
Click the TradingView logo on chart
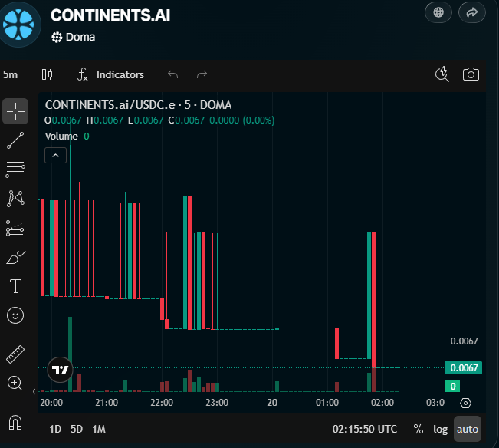point(60,370)
